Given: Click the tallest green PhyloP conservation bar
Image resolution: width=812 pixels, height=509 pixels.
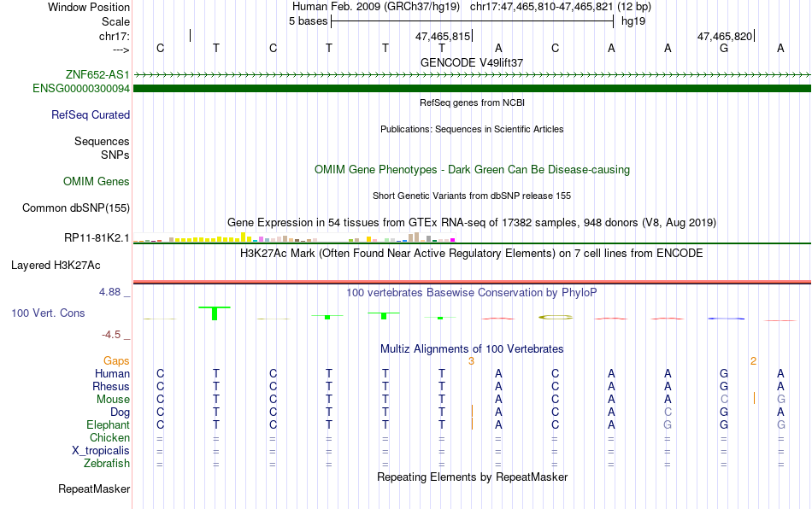Looking at the screenshot, I should click(215, 313).
